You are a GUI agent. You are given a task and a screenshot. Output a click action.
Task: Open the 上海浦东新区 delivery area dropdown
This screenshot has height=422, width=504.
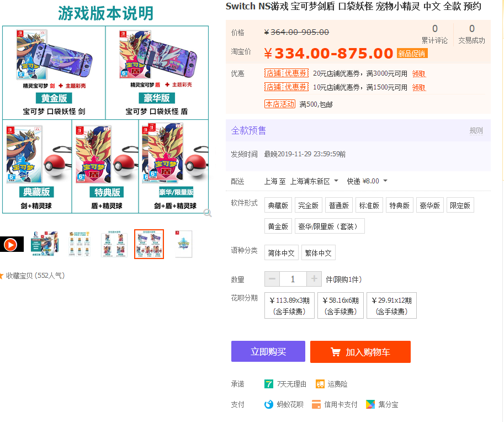pyautogui.click(x=314, y=181)
